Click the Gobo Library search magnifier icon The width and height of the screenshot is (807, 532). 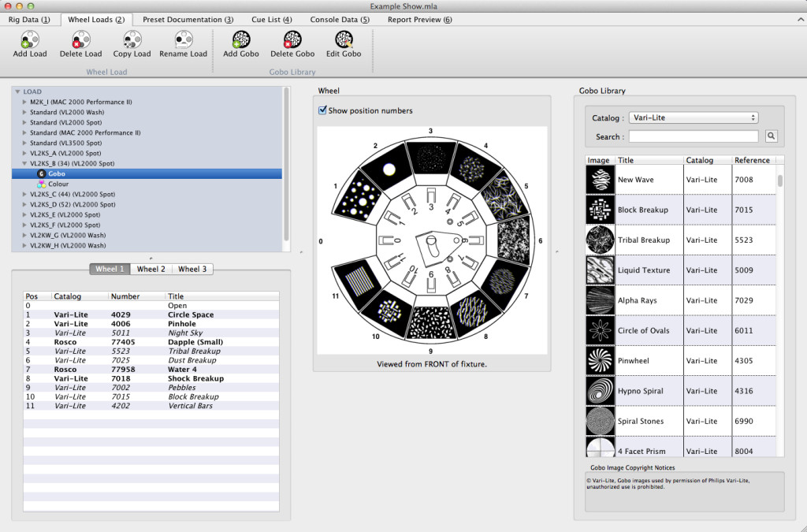click(771, 136)
